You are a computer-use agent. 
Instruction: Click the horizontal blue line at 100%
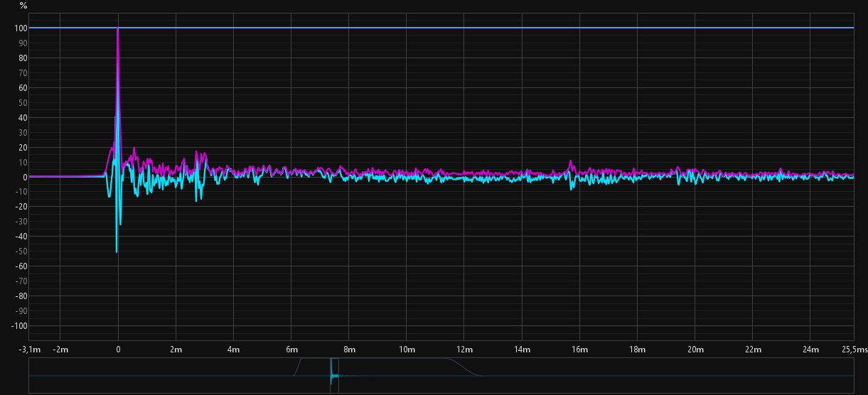498,28
